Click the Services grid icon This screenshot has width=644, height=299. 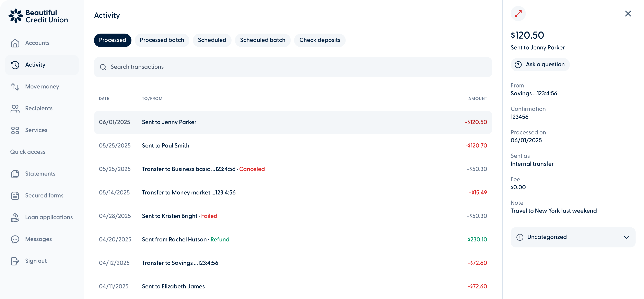tap(15, 130)
